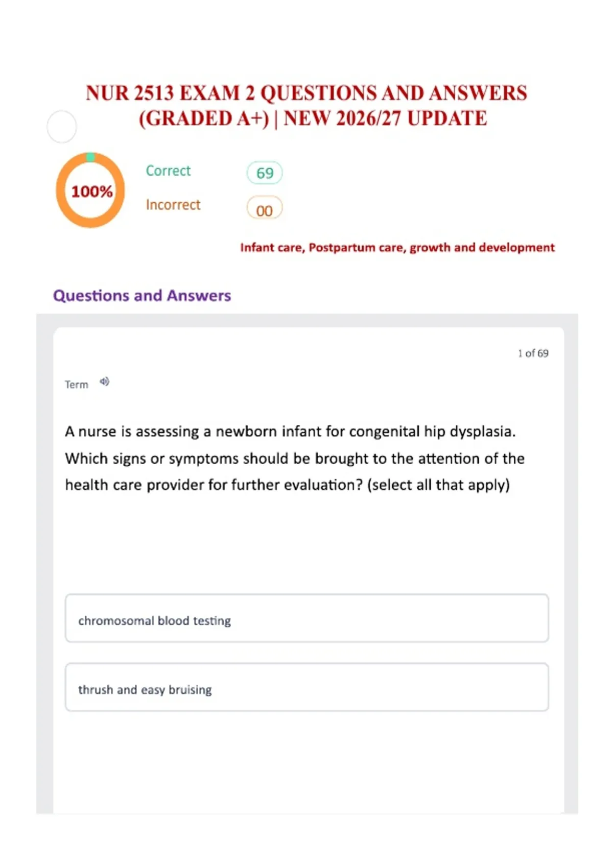The height and width of the screenshot is (868, 613).
Task: Click the "A nurse is assessing" question line
Action: (290, 431)
